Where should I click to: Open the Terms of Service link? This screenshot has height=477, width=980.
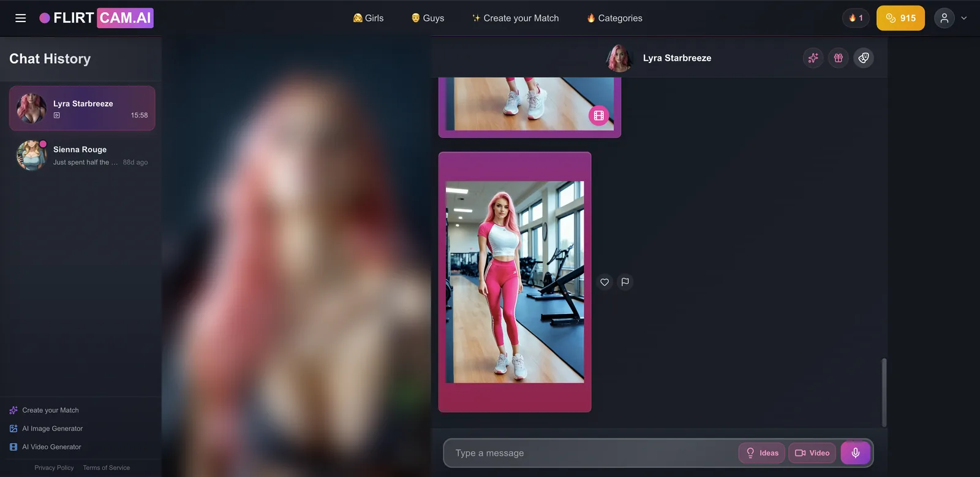pos(107,468)
